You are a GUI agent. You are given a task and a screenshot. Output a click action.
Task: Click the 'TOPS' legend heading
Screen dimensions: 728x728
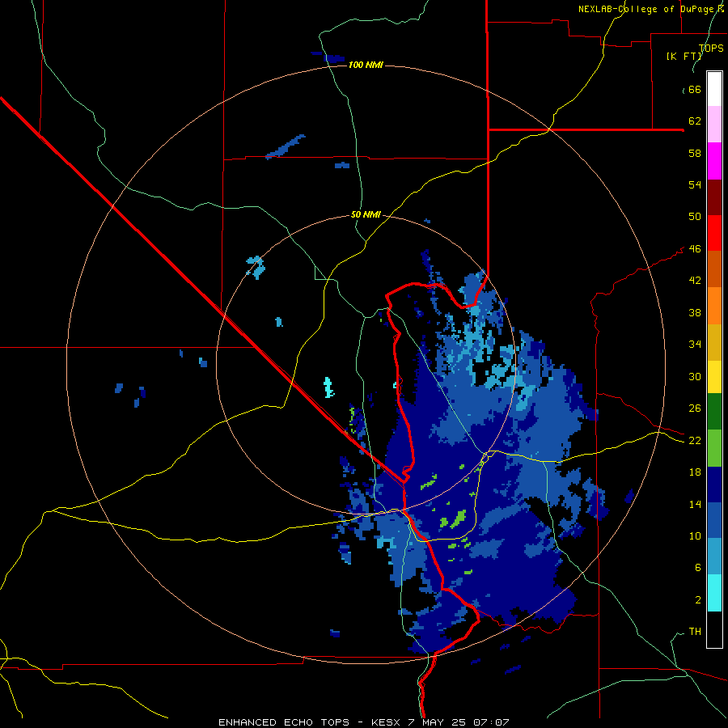711,49
